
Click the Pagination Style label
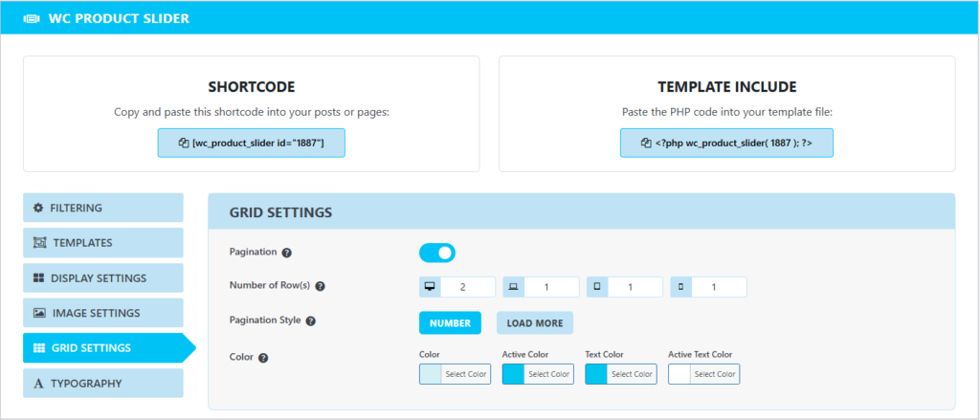(x=266, y=320)
